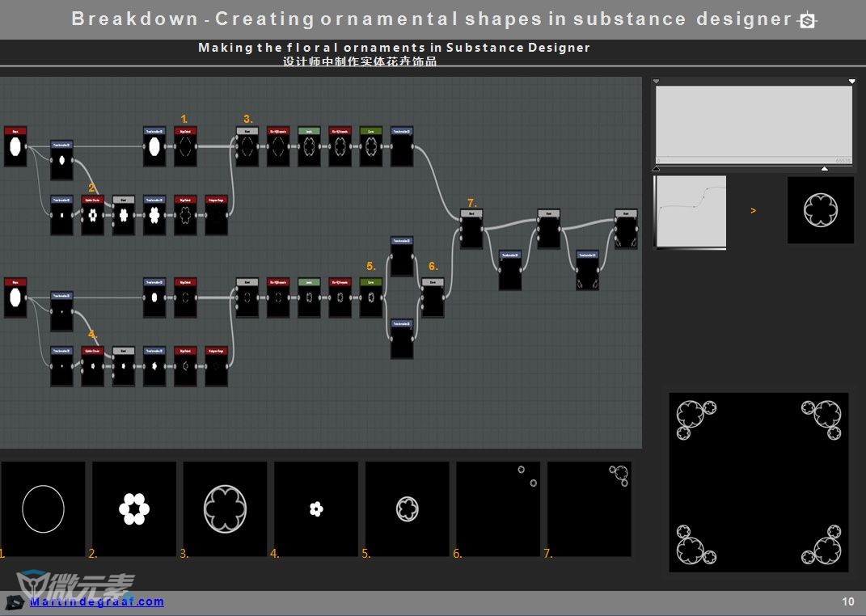Open step 7 corner ornament cluster thumbnail
Viewport: 866px width, 616px height.
point(589,509)
